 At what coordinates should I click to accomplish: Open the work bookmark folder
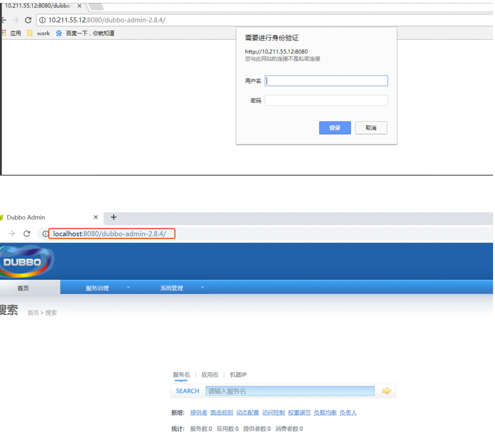[x=39, y=33]
